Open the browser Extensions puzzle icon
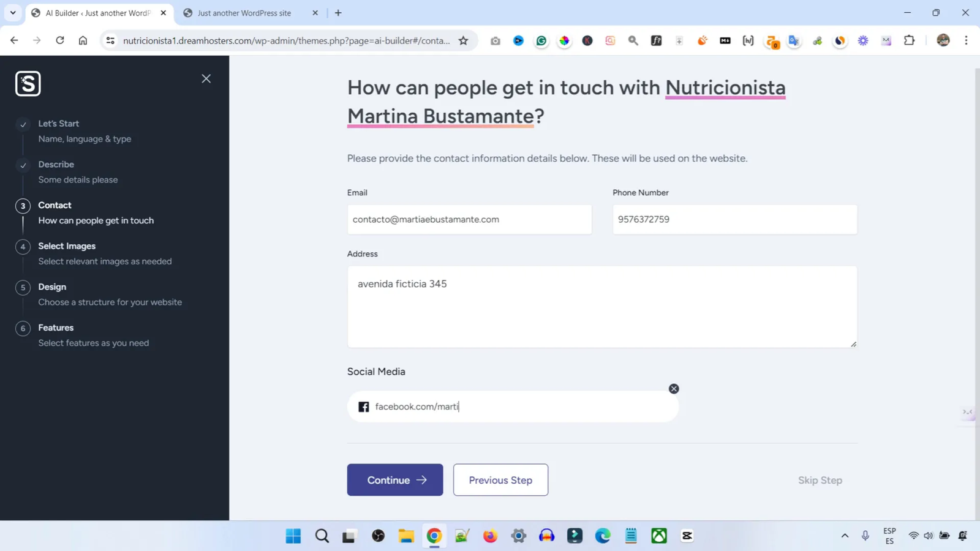The height and width of the screenshot is (551, 980). click(x=910, y=41)
